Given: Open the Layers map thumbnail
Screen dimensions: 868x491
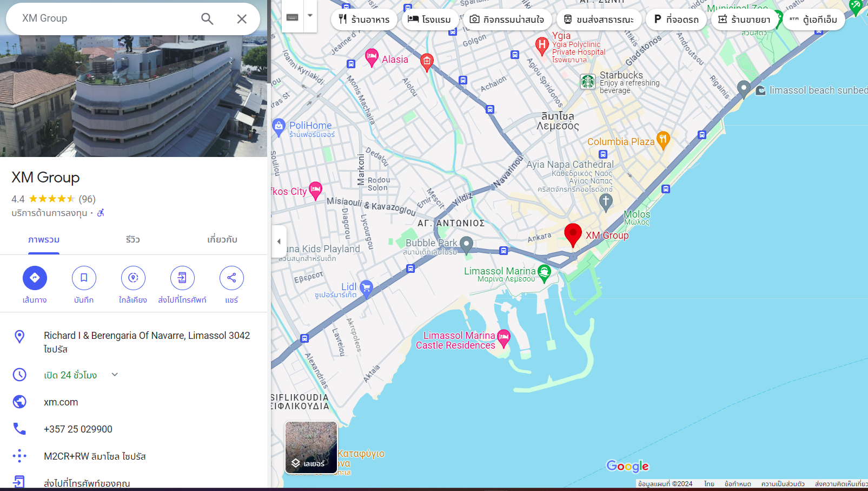Looking at the screenshot, I should point(311,447).
